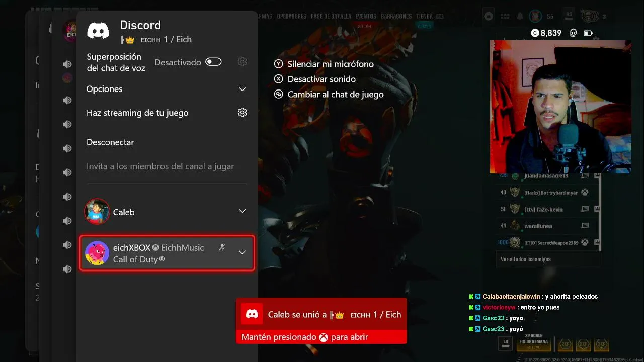Image resolution: width=644 pixels, height=362 pixels.
Task: Open the OPERADORES game tab
Action: (x=291, y=16)
